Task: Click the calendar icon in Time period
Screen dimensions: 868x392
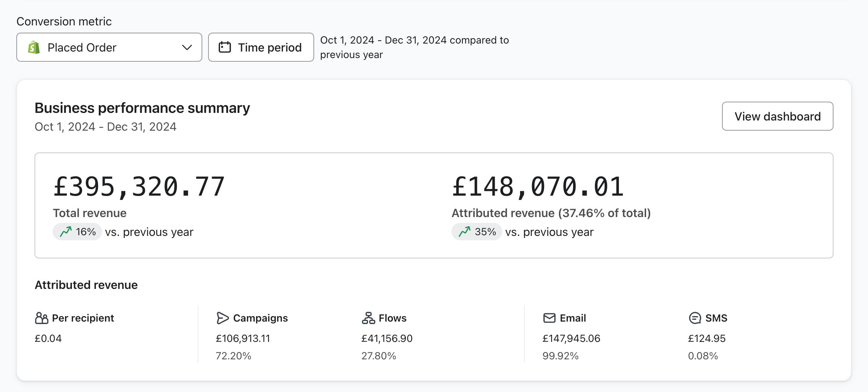Action: [225, 47]
